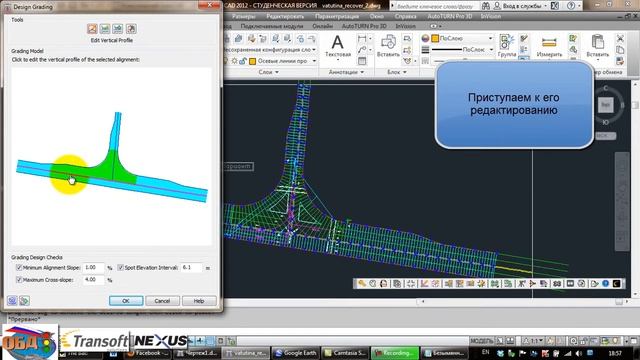
Task: Click binoculars search icon in title bar
Action: (486, 6)
